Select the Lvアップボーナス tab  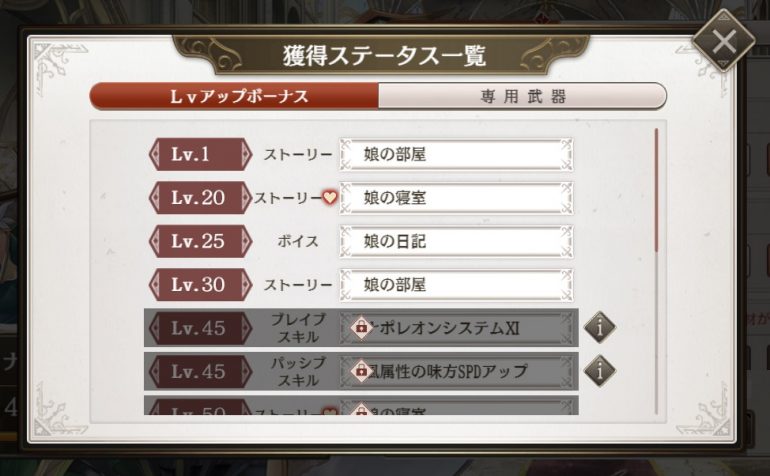pos(235,96)
